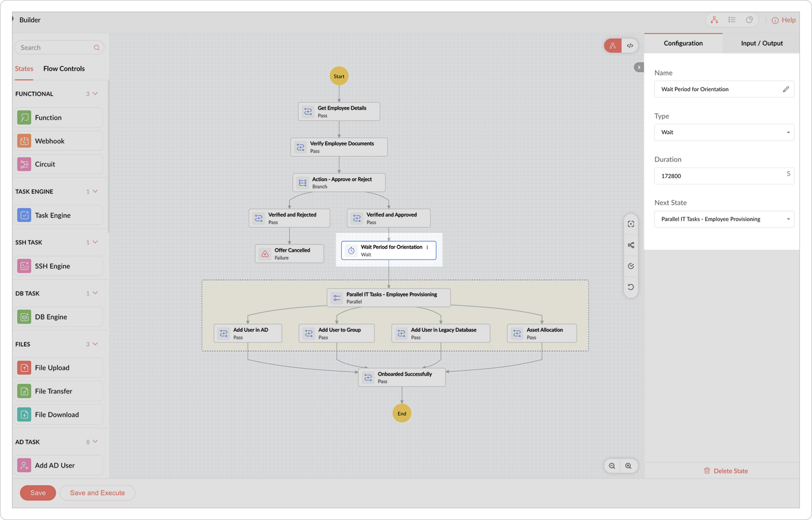The width and height of the screenshot is (812, 520).
Task: Collapse the FUNCTIONAL section
Action: click(x=95, y=94)
